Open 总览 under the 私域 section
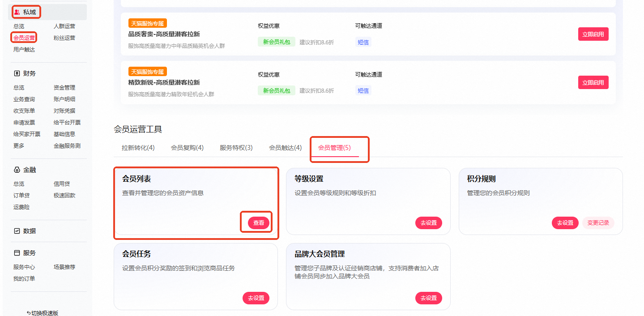This screenshot has height=316, width=644. tap(19, 26)
